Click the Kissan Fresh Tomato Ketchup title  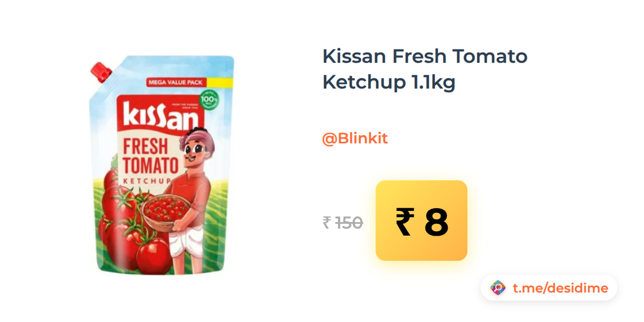425,69
